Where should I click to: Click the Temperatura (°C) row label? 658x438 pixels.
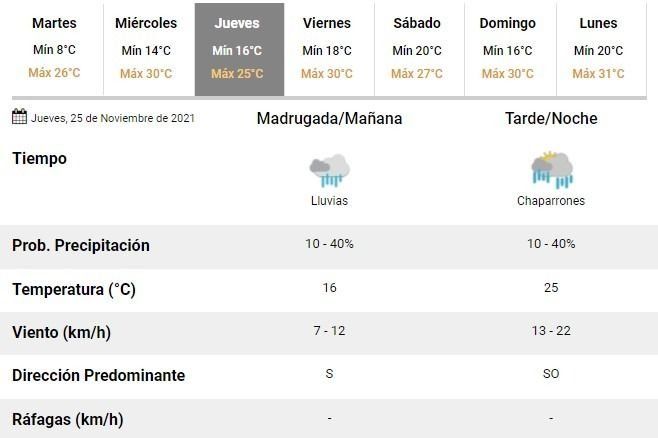pyautogui.click(x=74, y=289)
